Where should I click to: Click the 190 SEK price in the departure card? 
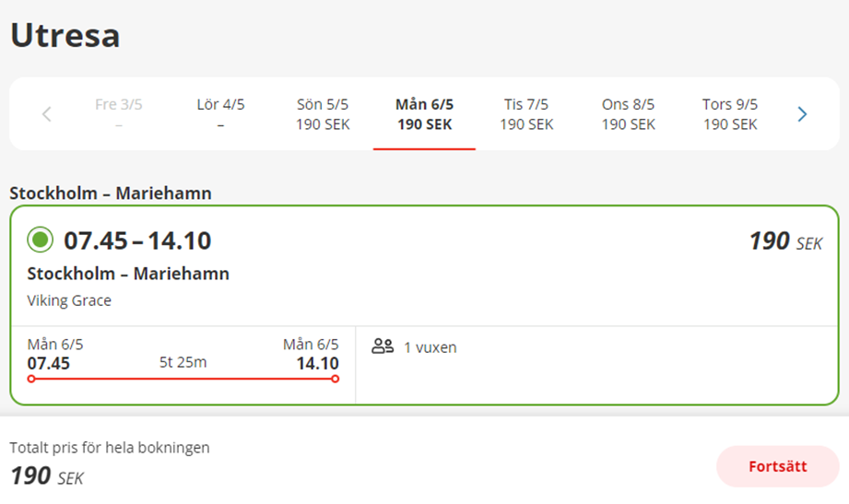(785, 241)
